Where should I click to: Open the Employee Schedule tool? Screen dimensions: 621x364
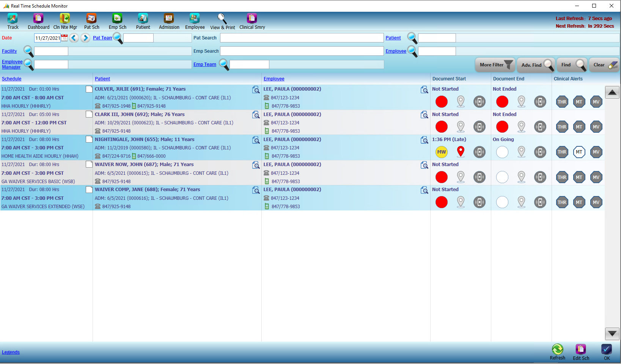click(x=117, y=21)
